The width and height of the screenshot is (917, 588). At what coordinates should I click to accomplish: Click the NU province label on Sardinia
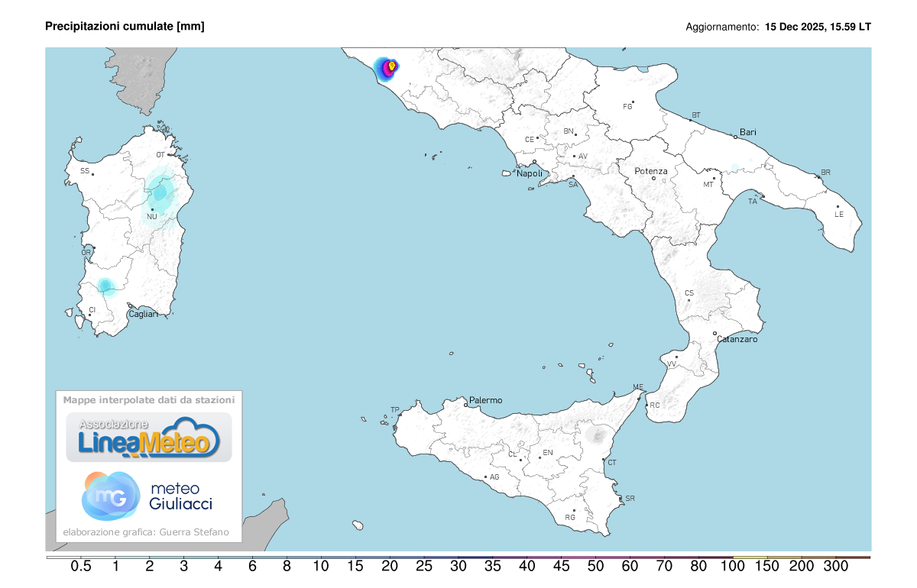tap(152, 217)
